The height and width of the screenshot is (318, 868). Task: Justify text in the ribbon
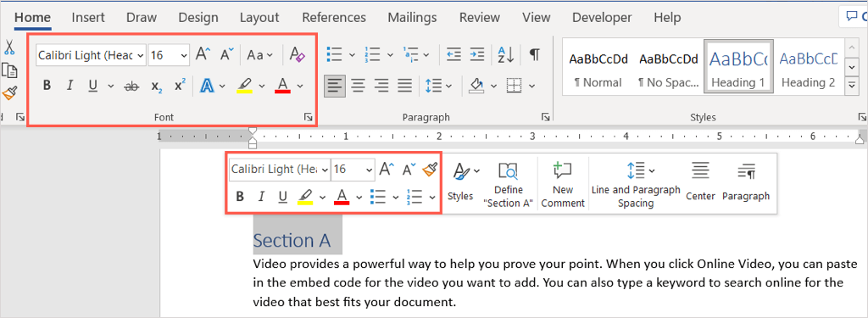[405, 86]
